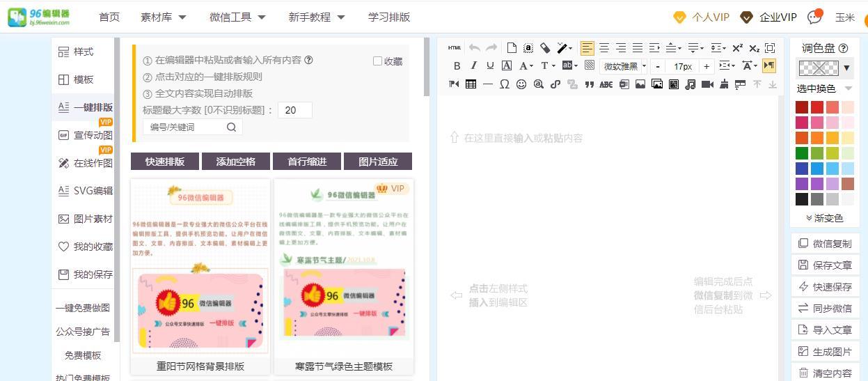Open 我的收藏 sidebar tab
This screenshot has height=381, width=868.
84,247
